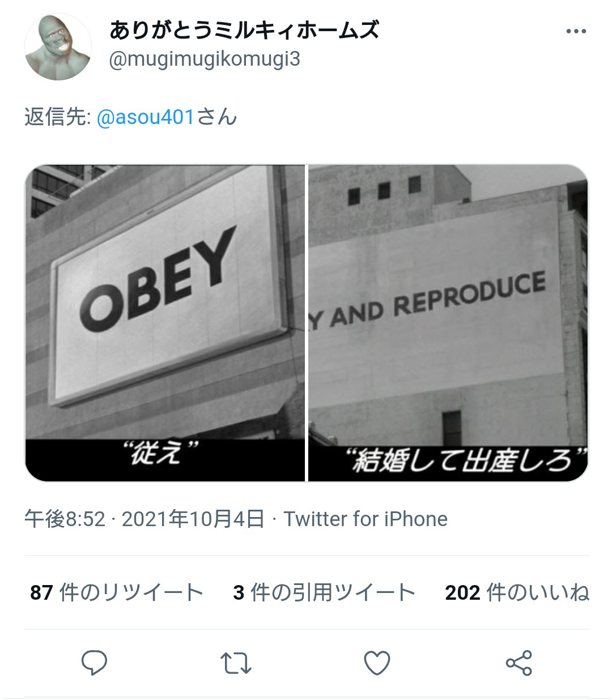View the 87 件のリツイート list
The image size is (612, 700).
[x=117, y=592]
